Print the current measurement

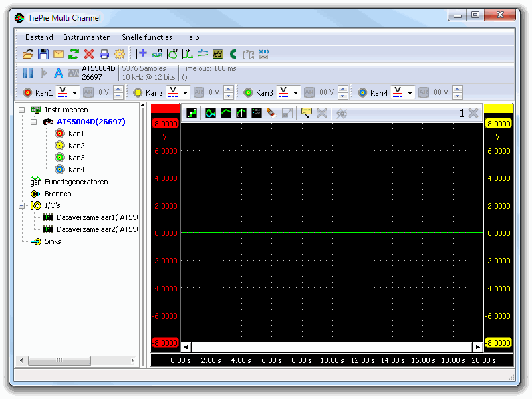104,54
